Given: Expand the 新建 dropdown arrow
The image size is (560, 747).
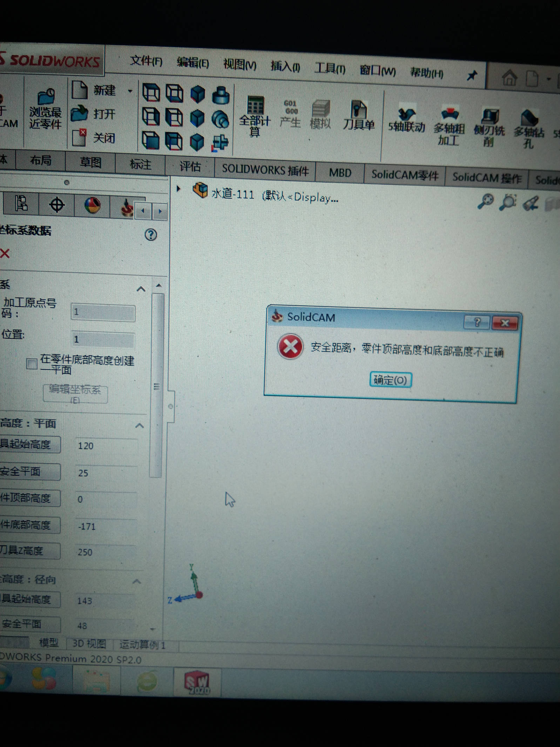Looking at the screenshot, I should (130, 91).
